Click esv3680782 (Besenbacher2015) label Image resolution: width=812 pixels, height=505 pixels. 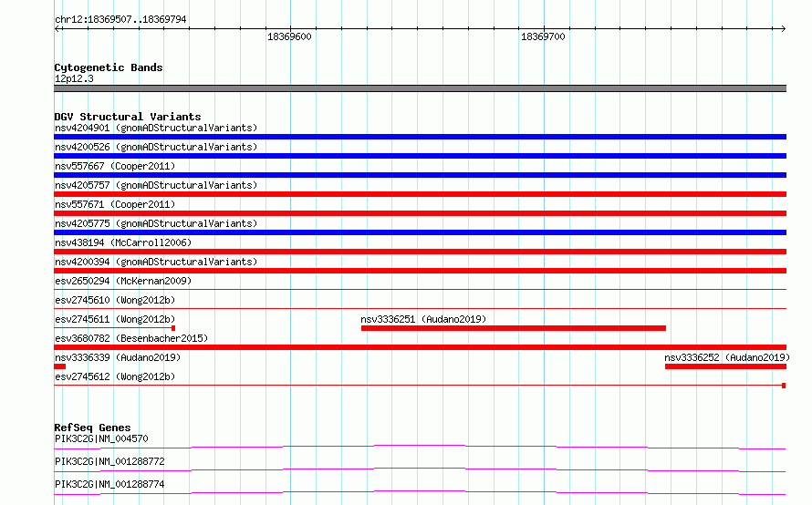[131, 338]
